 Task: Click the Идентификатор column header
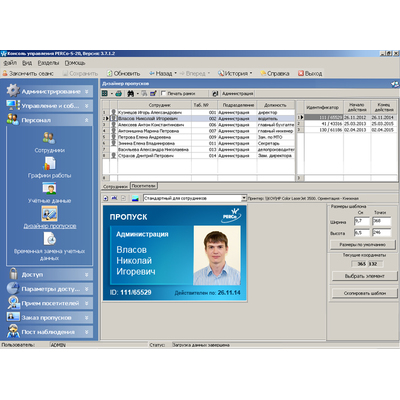(323, 107)
